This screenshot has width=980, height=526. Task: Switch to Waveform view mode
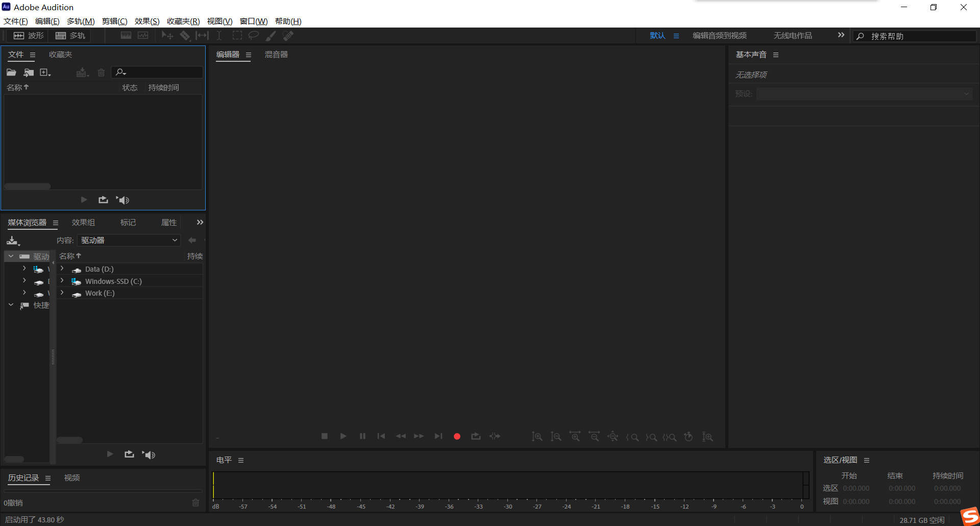click(x=29, y=36)
